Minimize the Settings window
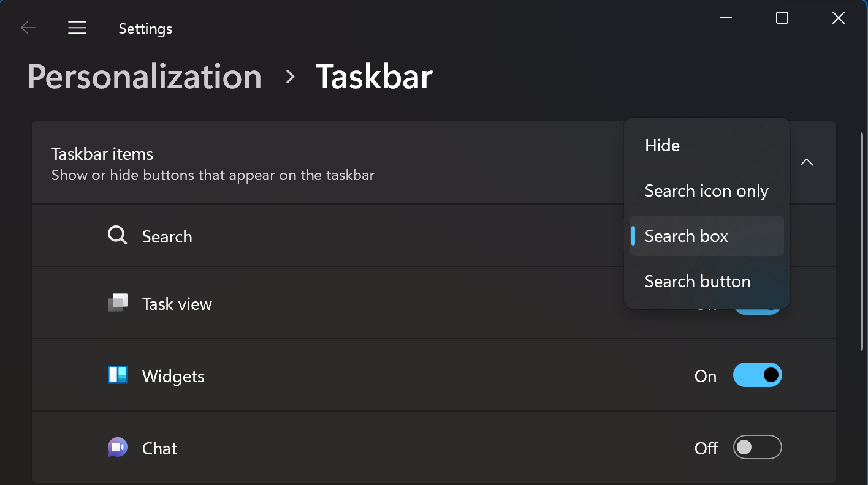This screenshot has width=868, height=485. [726, 18]
